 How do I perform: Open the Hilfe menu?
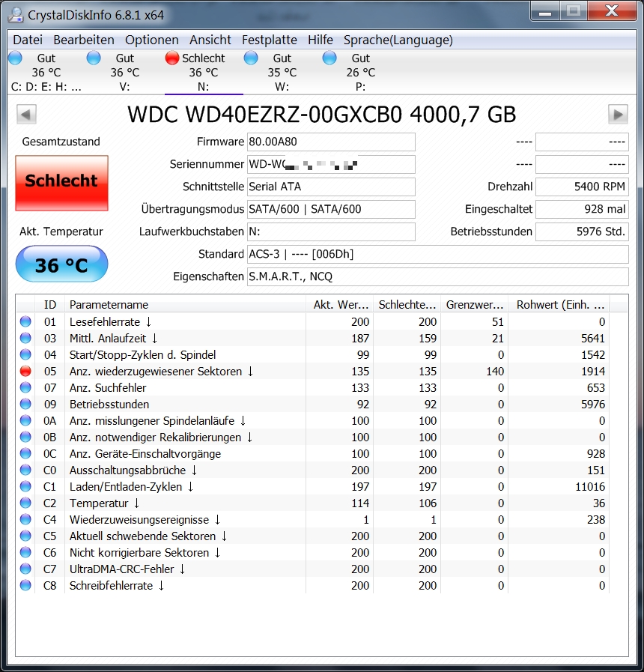(x=320, y=40)
